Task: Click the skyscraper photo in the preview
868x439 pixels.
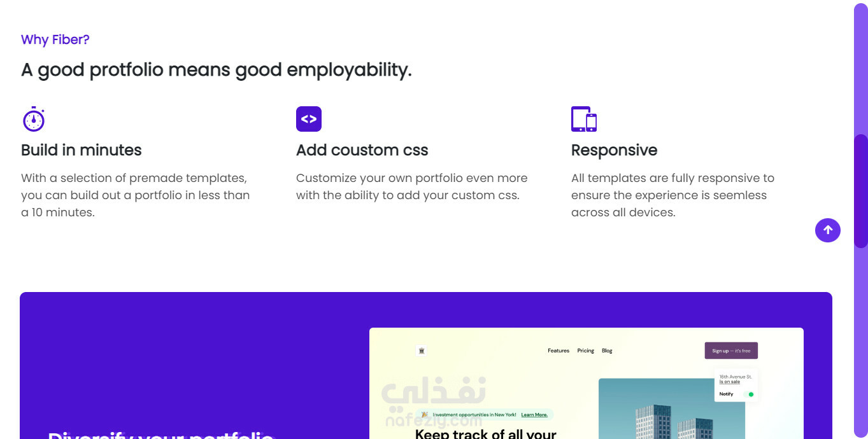Action: pyautogui.click(x=672, y=409)
